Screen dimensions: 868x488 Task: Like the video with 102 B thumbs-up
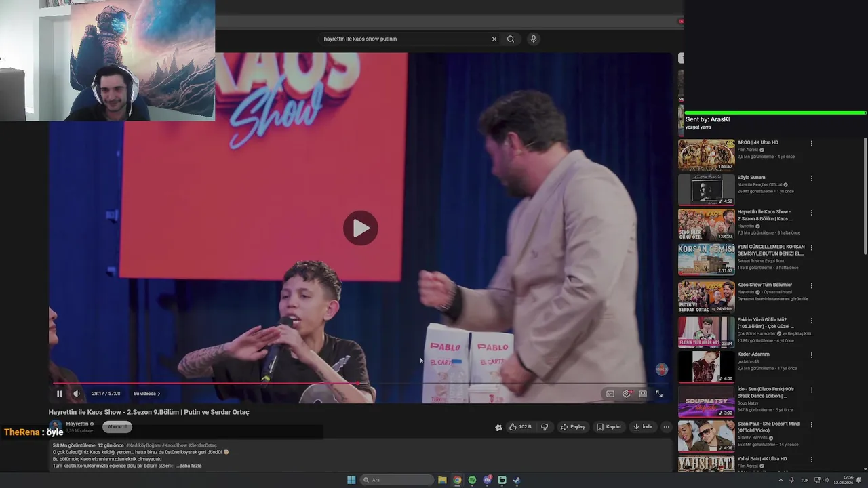coord(520,427)
